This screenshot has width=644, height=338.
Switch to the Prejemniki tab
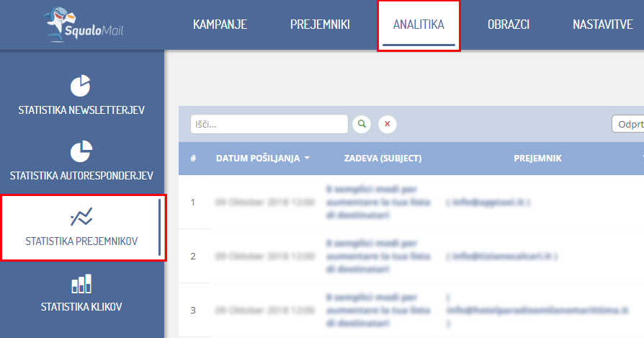coord(320,25)
